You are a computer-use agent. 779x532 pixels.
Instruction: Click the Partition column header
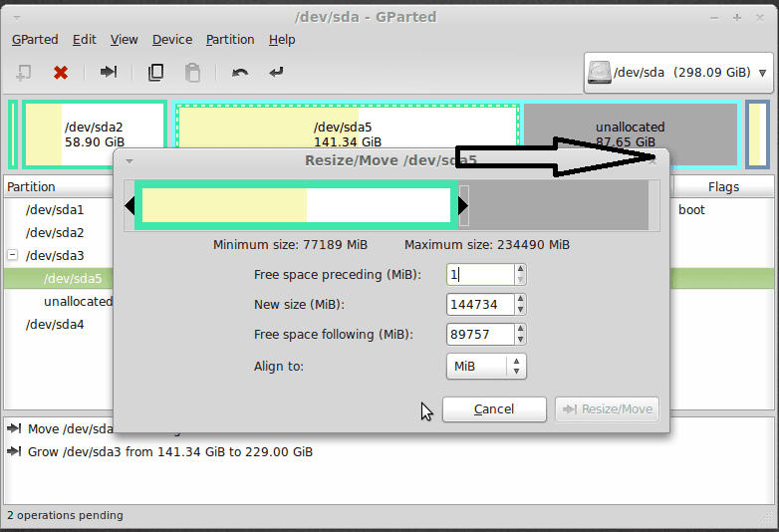coord(59,186)
